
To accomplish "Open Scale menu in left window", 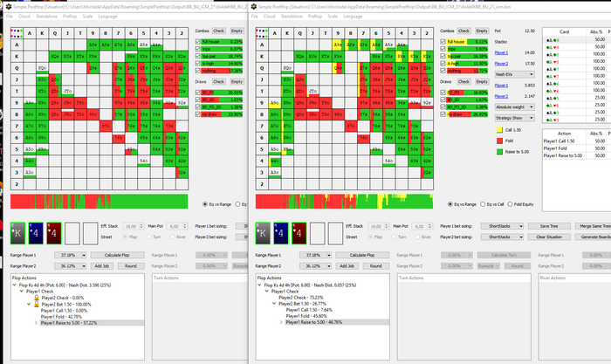I will pyautogui.click(x=87, y=17).
